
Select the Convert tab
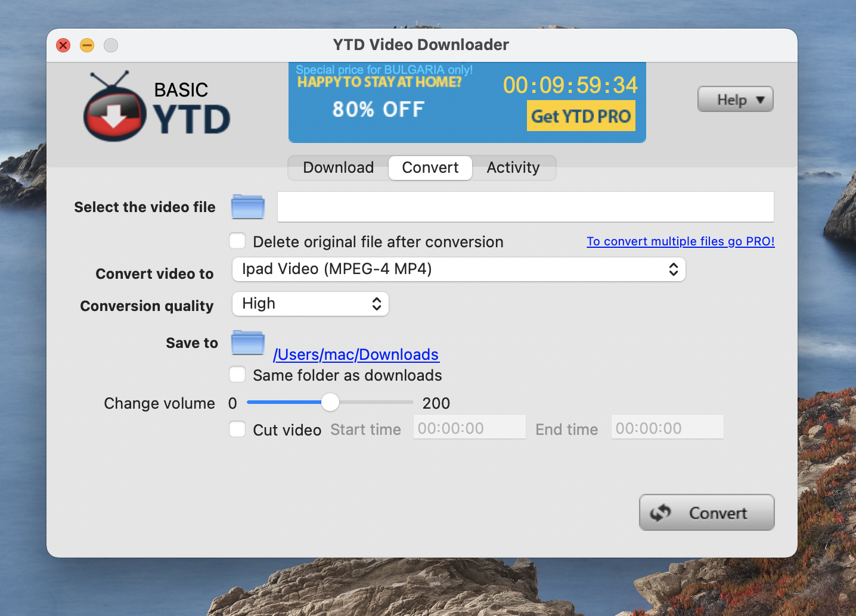[430, 167]
